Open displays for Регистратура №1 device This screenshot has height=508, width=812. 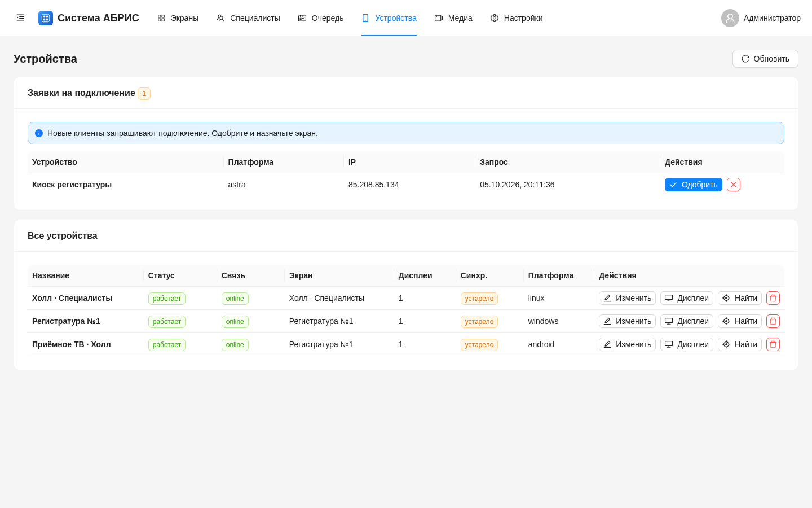(687, 321)
